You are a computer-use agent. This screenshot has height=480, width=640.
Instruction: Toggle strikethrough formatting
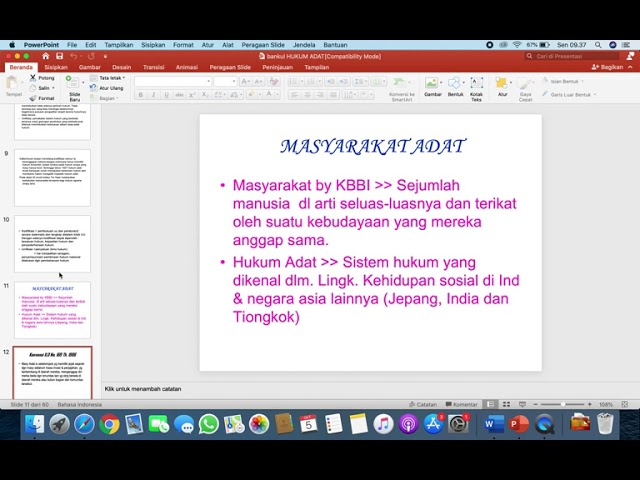(180, 95)
